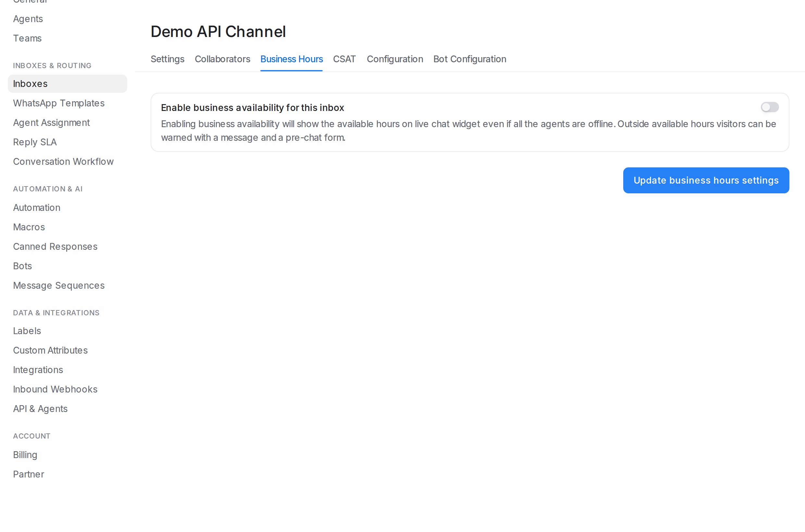Open Custom Attributes

pos(50,350)
